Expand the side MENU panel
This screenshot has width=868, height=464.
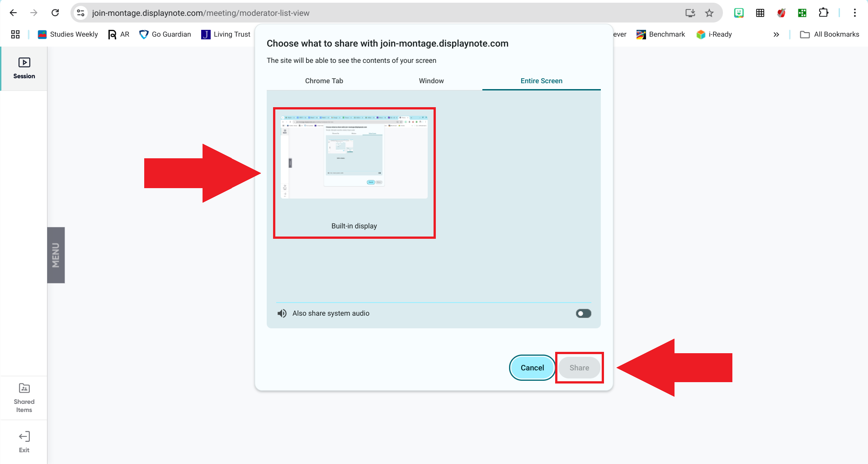click(56, 255)
